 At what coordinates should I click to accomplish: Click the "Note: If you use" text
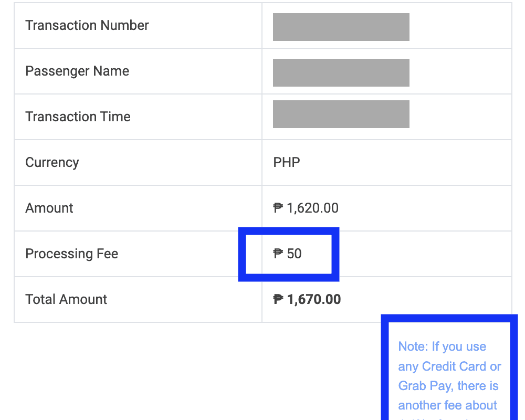pyautogui.click(x=442, y=346)
